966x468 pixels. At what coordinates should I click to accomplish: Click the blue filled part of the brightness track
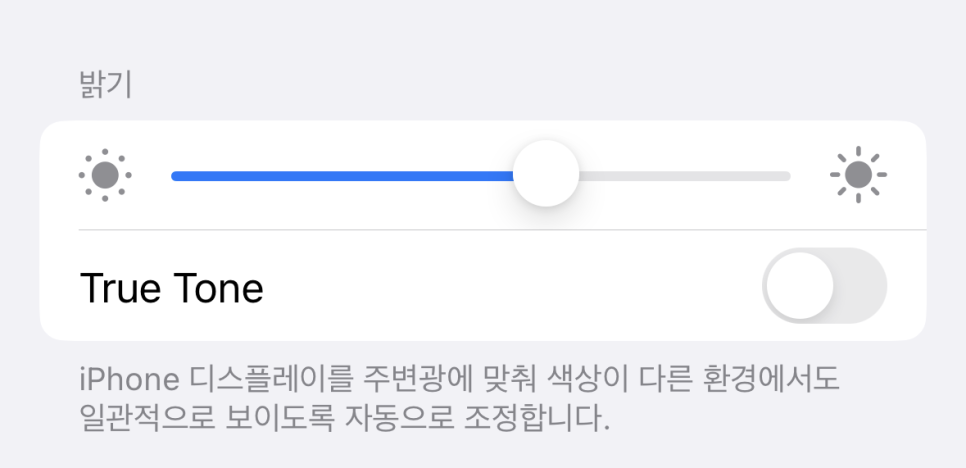coord(342,176)
